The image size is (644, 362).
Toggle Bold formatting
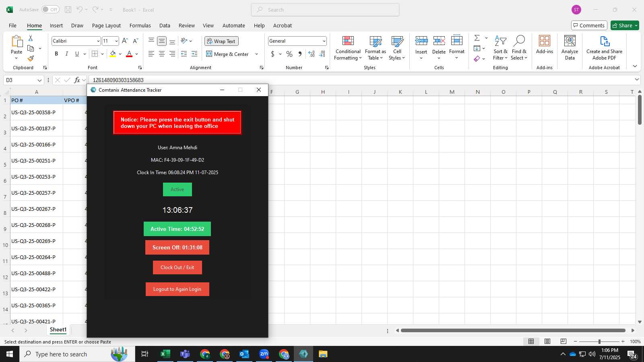tap(56, 54)
